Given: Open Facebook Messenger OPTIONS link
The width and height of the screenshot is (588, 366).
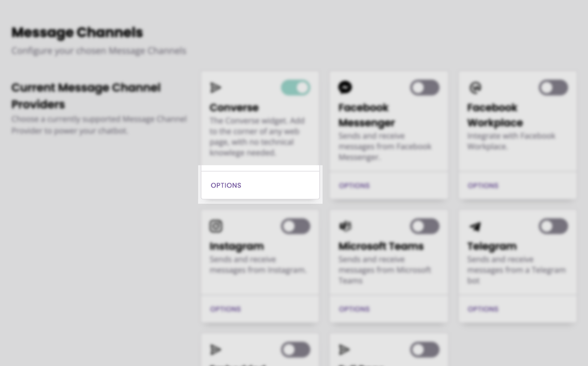Looking at the screenshot, I should click(x=354, y=186).
